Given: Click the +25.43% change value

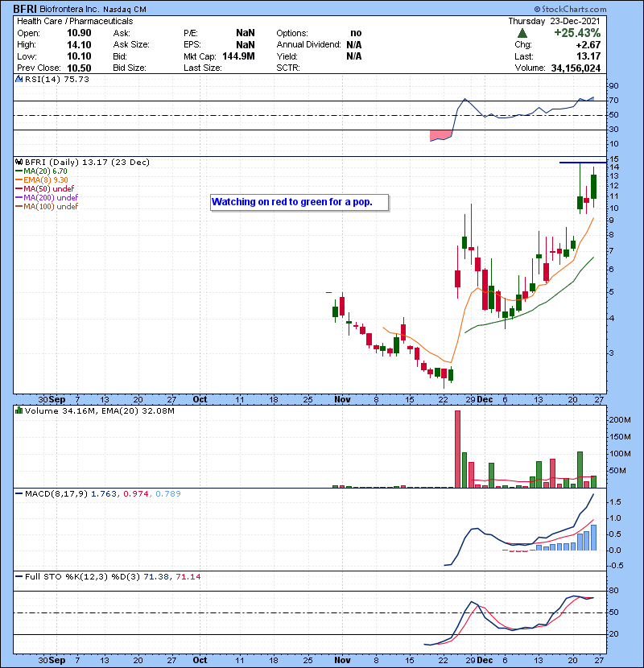Looking at the screenshot, I should pyautogui.click(x=577, y=33).
